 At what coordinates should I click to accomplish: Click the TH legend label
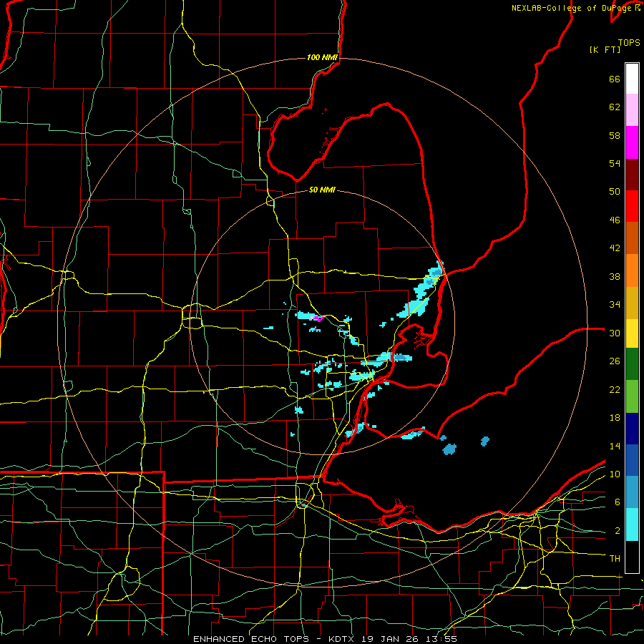[615, 559]
